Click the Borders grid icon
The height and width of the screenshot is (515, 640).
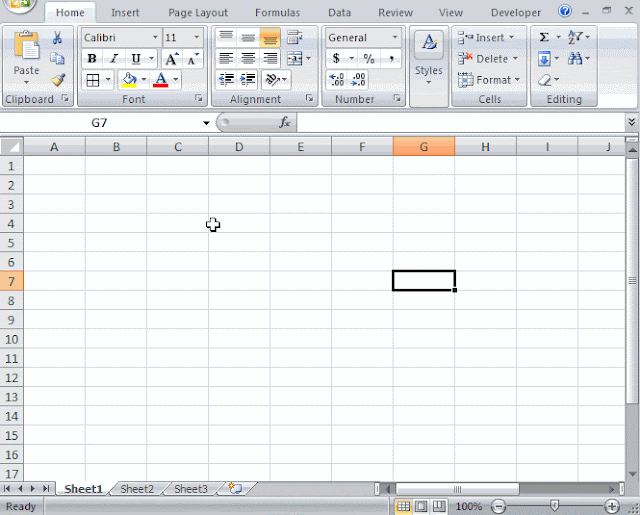(x=93, y=80)
